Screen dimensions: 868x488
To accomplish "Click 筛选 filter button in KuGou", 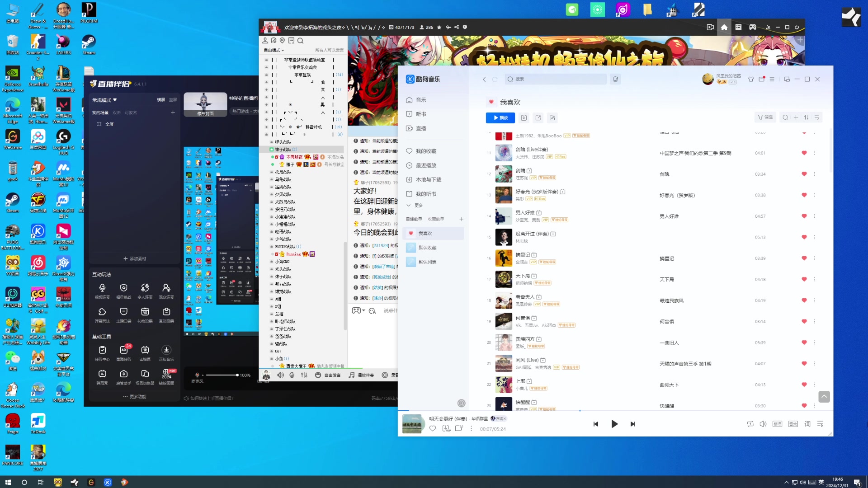I will point(765,117).
